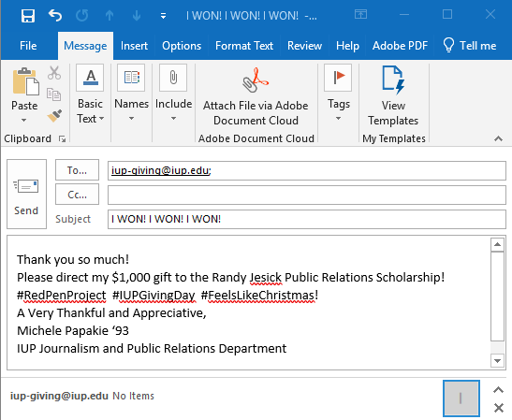Click the line "Thank you so much!"
Image resolution: width=512 pixels, height=420 pixels.
(73, 260)
